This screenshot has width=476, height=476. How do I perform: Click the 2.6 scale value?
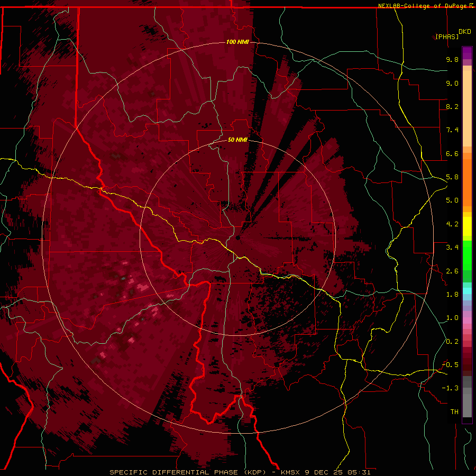(x=452, y=271)
